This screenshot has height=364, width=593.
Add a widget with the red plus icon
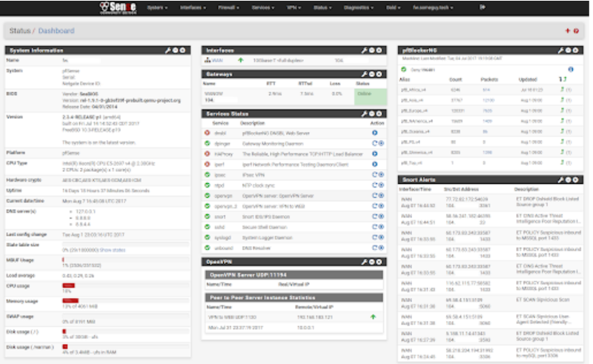tap(567, 31)
